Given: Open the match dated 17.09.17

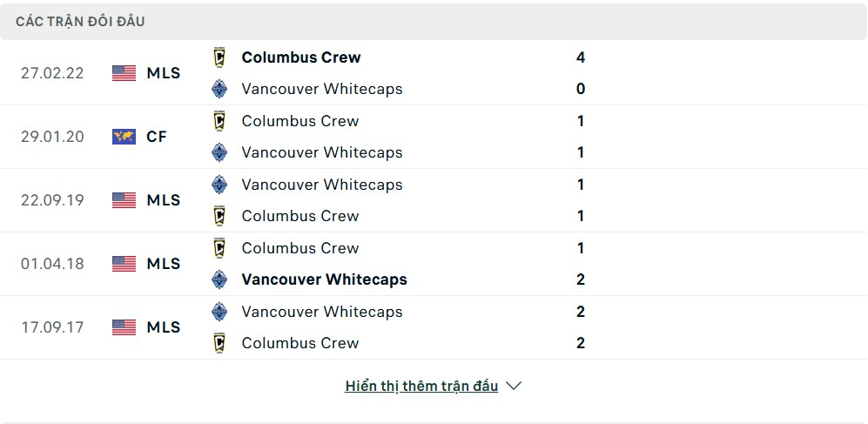Looking at the screenshot, I should [434, 327].
